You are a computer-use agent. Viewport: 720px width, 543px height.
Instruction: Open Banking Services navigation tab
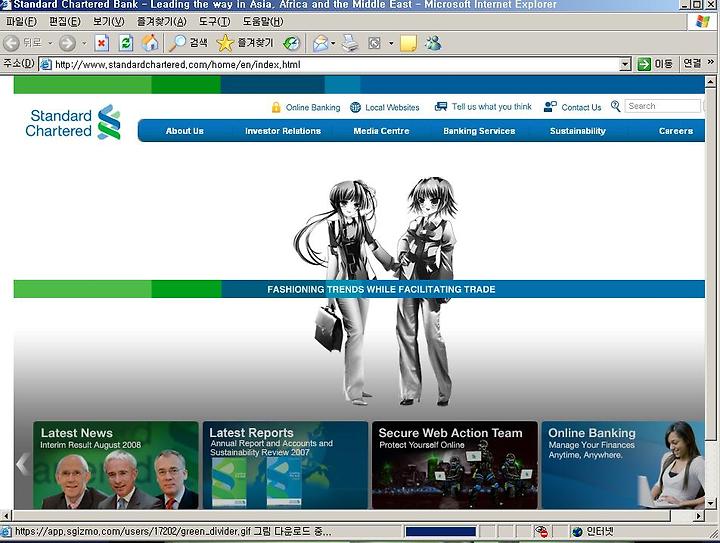click(x=479, y=131)
